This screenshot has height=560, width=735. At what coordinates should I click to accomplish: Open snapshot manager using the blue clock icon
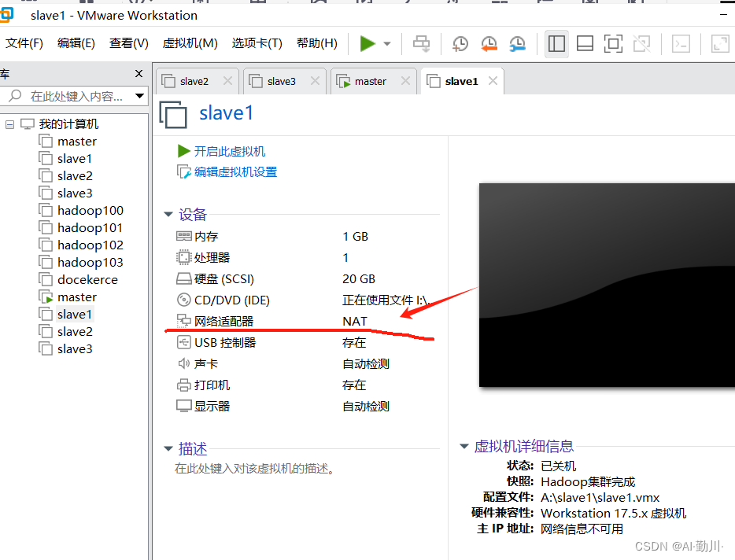coord(518,43)
